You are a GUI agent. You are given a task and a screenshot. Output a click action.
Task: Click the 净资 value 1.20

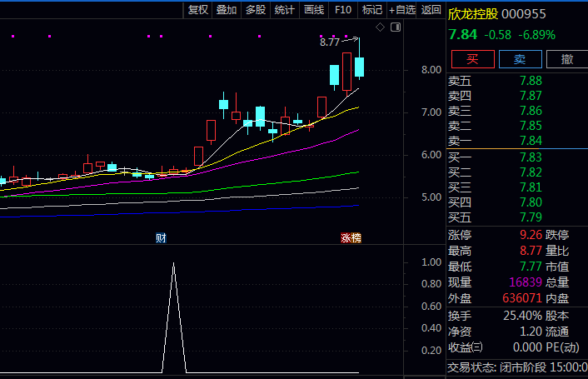(x=531, y=332)
